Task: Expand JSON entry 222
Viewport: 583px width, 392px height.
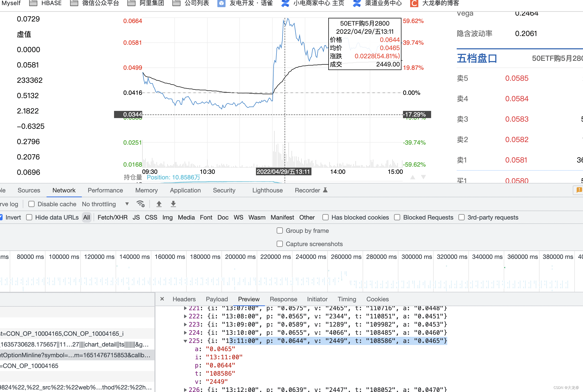Action: point(185,316)
